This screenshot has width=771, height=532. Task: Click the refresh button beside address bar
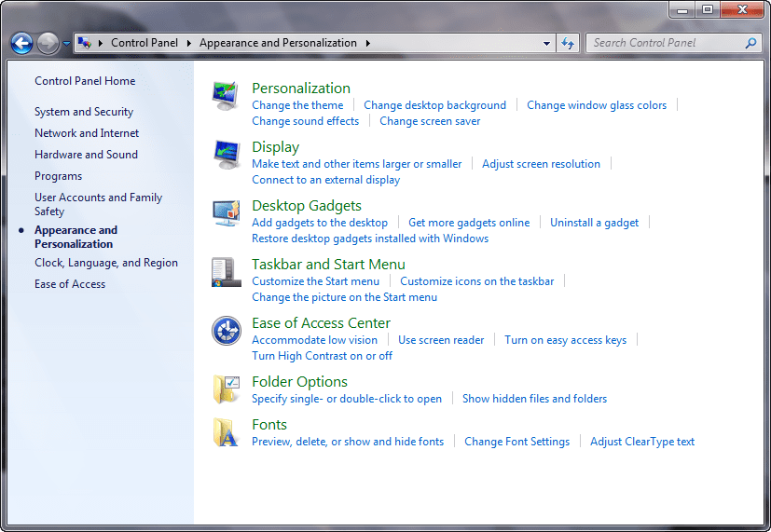point(568,43)
